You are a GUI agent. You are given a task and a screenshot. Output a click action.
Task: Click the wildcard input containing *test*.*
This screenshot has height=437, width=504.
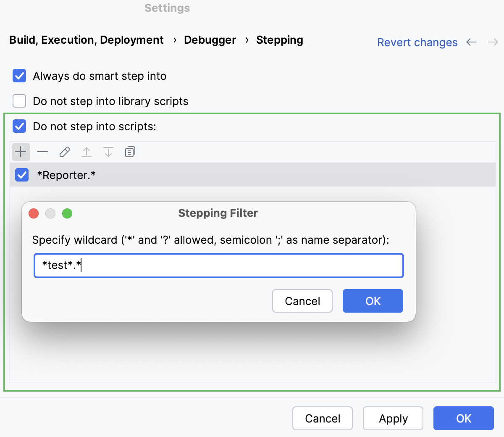218,265
